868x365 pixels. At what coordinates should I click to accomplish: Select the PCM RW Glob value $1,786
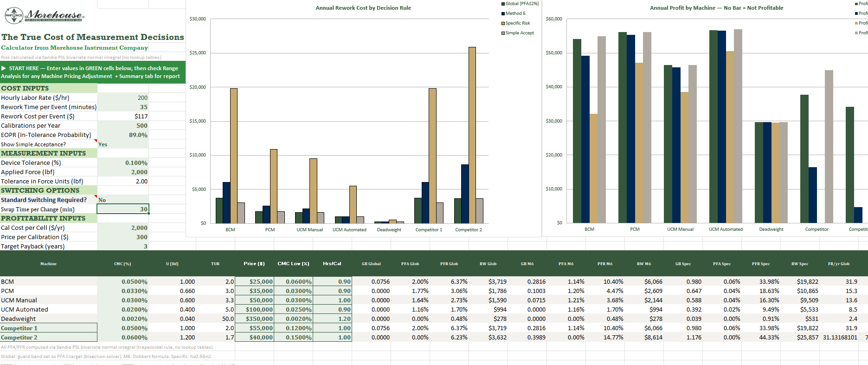tap(488, 291)
